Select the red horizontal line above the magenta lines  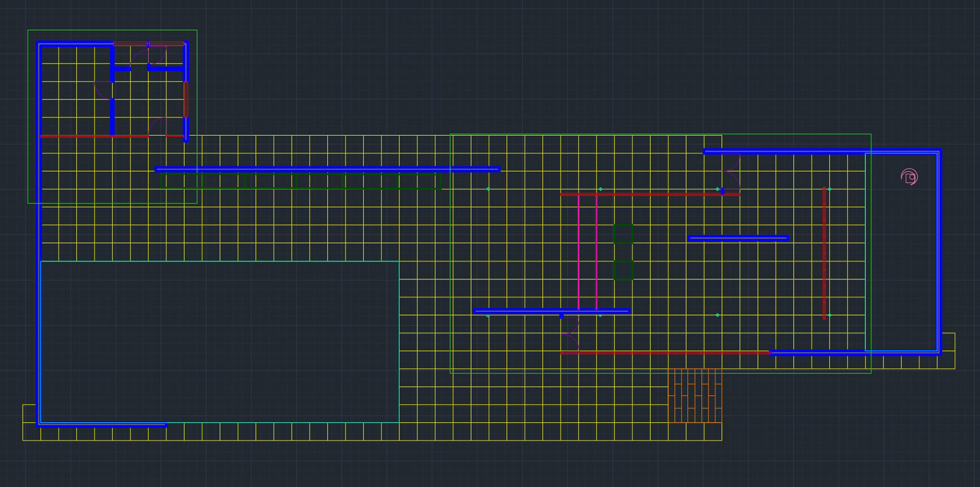[650, 194]
